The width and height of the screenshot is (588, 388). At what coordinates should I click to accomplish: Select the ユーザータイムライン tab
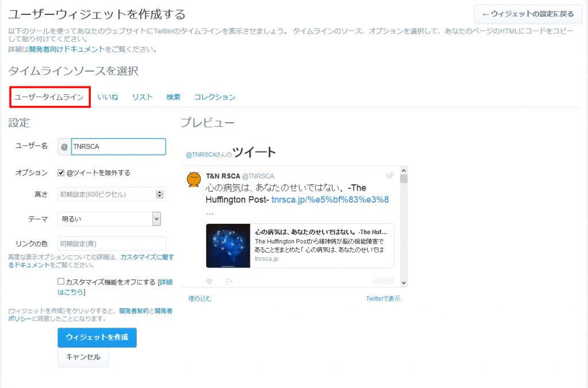(x=49, y=97)
